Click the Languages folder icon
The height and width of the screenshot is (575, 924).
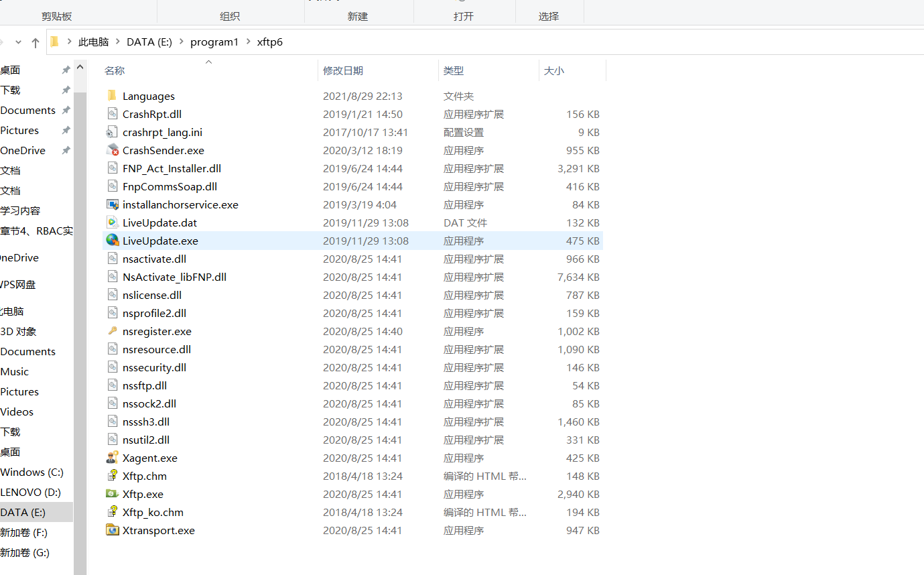(112, 96)
